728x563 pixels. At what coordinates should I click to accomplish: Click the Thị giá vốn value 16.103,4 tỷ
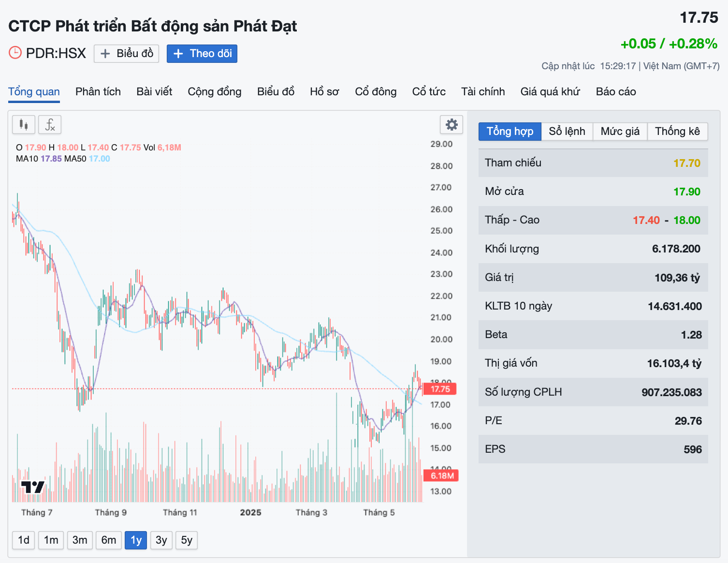(674, 363)
